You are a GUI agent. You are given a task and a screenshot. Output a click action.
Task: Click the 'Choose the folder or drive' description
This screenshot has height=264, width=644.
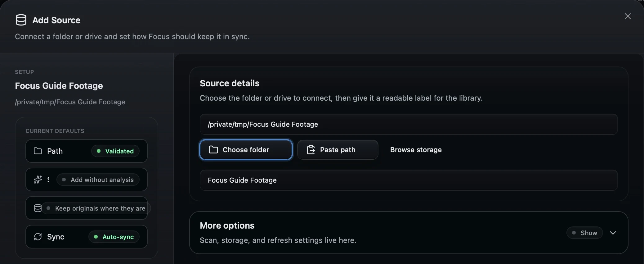341,98
